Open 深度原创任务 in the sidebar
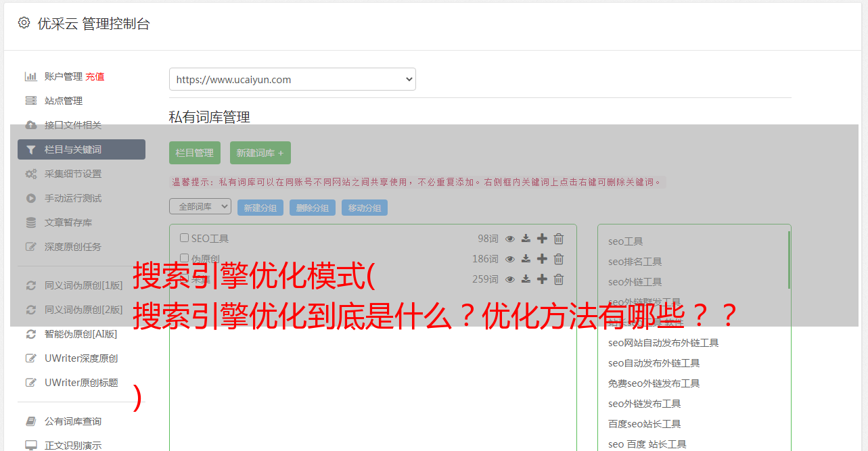 pyautogui.click(x=73, y=247)
